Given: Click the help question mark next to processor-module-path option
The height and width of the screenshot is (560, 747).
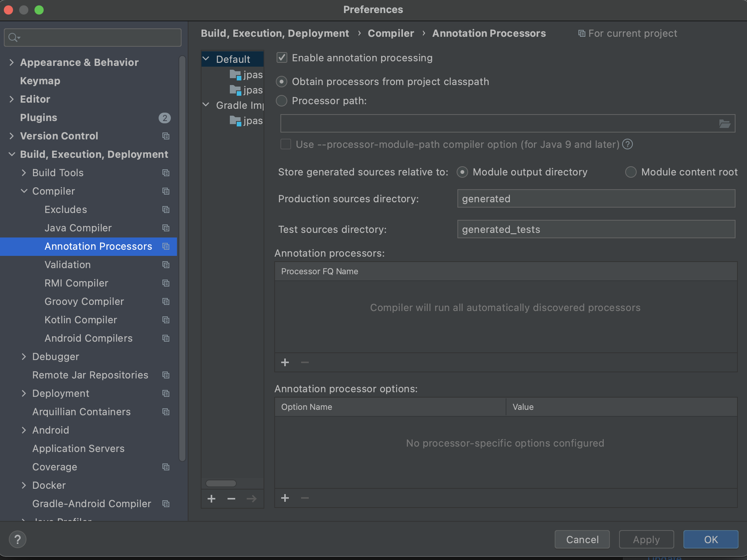Looking at the screenshot, I should [x=627, y=144].
